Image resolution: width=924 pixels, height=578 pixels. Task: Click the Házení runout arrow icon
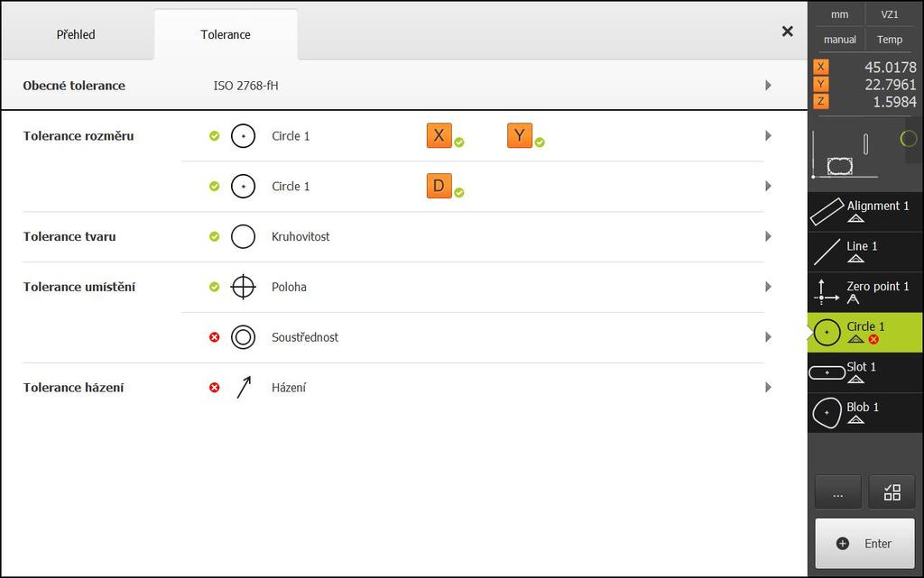pos(244,388)
